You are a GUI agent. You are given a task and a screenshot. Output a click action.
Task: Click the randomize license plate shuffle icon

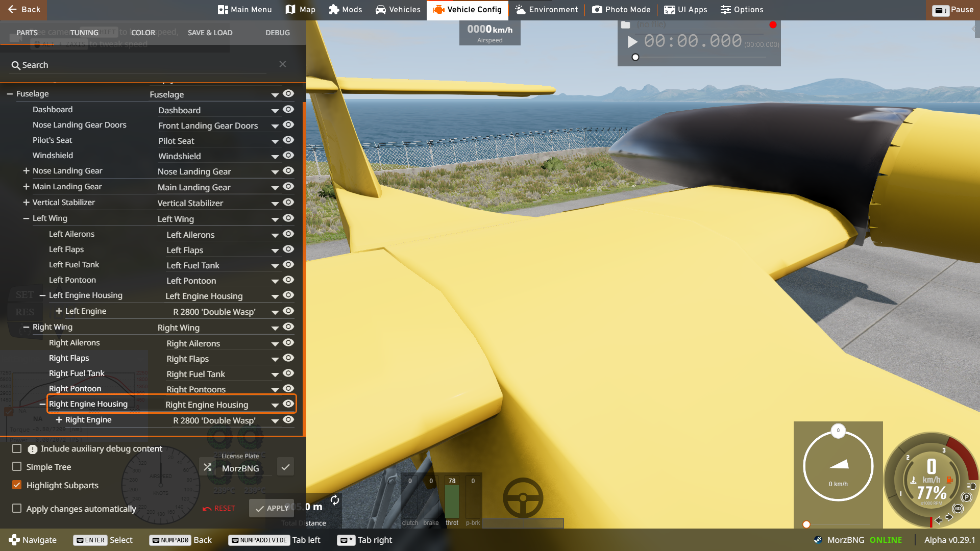[x=207, y=467]
